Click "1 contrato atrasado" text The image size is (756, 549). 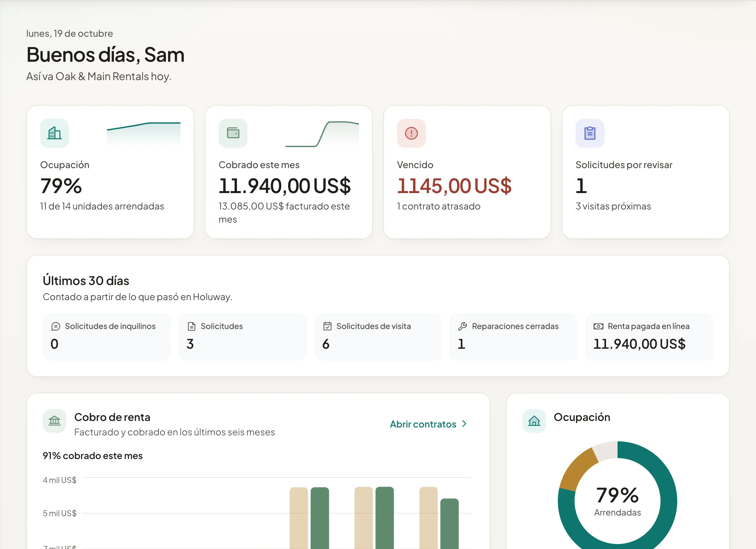tap(439, 206)
